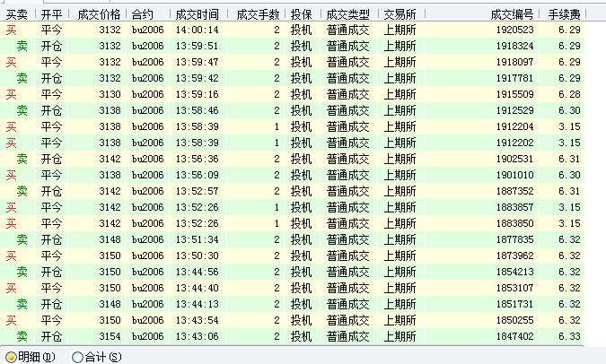Click trade time 13:44:40
This screenshot has height=364, width=606.
click(198, 288)
